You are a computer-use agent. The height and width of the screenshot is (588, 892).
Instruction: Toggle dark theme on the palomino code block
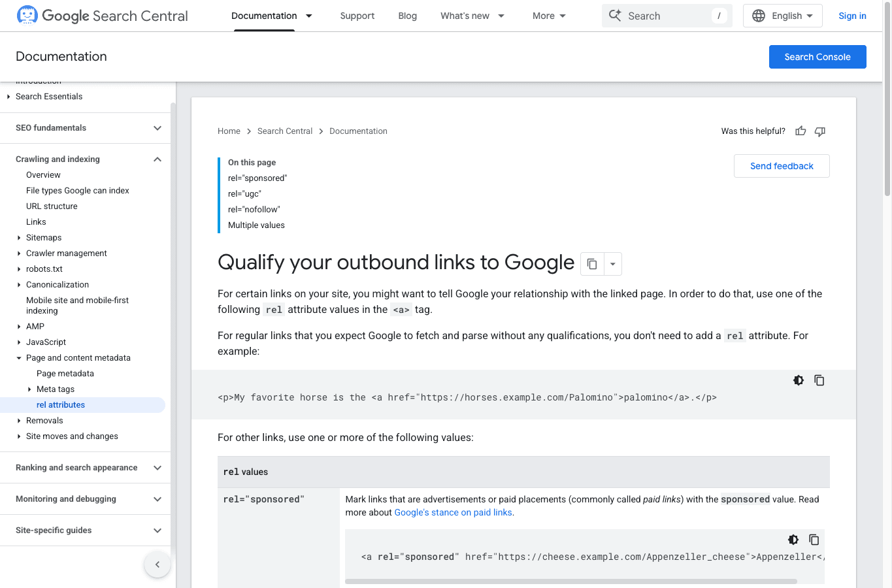pyautogui.click(x=799, y=380)
